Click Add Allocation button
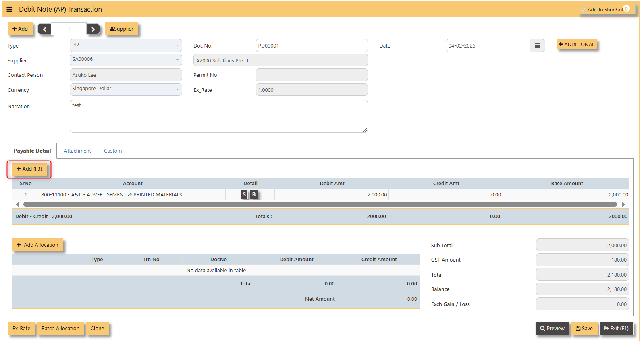Image resolution: width=644 pixels, height=343 pixels. [x=37, y=245]
